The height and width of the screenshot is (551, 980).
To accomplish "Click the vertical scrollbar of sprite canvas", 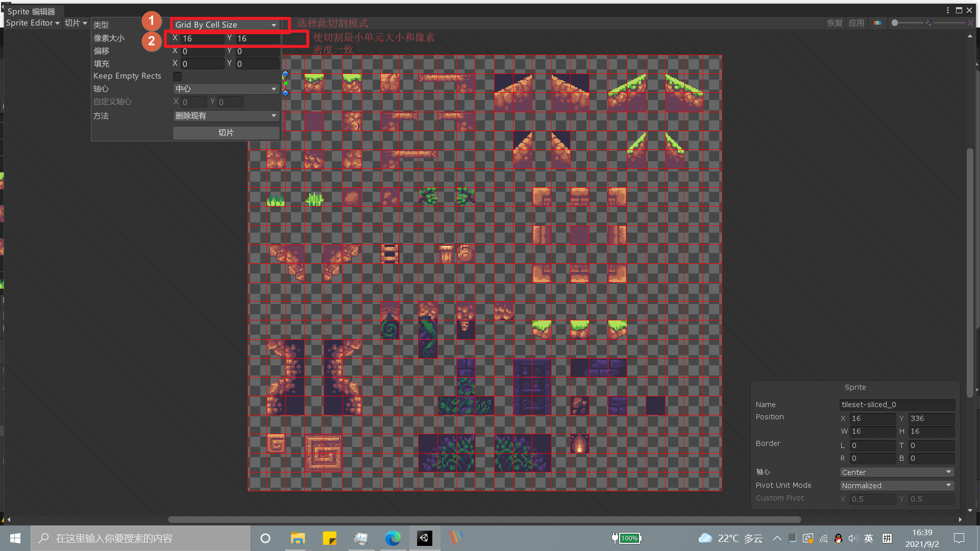I will (970, 273).
